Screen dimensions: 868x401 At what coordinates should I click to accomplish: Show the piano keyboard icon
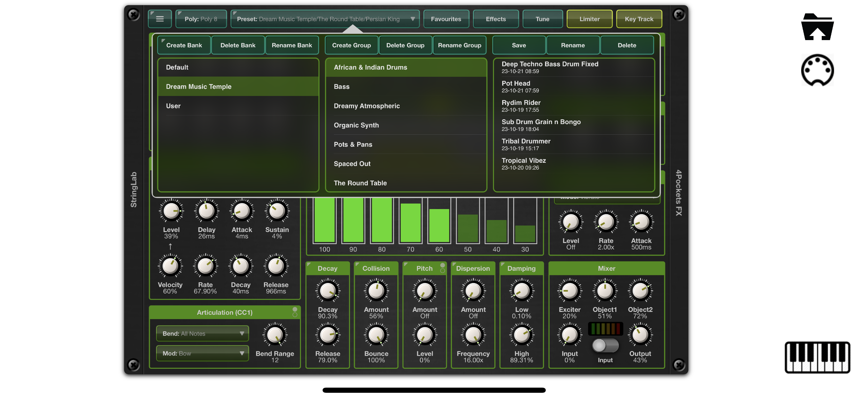click(817, 357)
